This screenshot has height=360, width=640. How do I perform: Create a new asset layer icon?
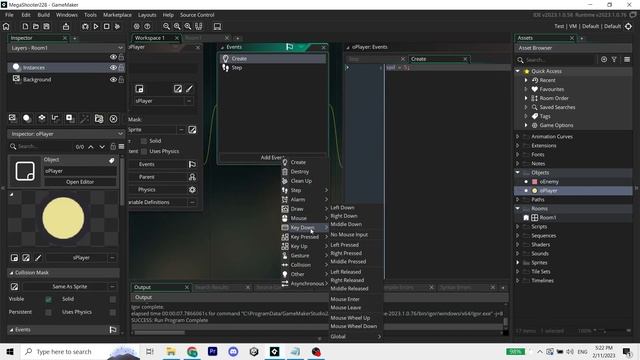coord(70,118)
